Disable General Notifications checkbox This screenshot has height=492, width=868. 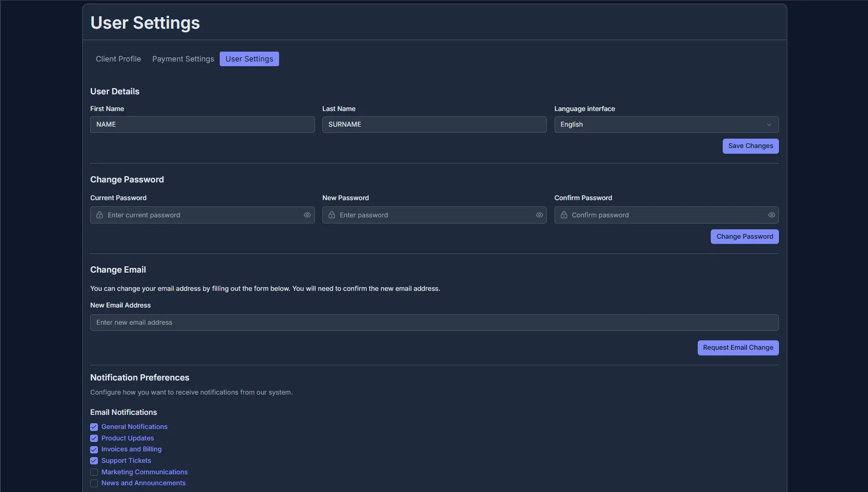coord(94,427)
